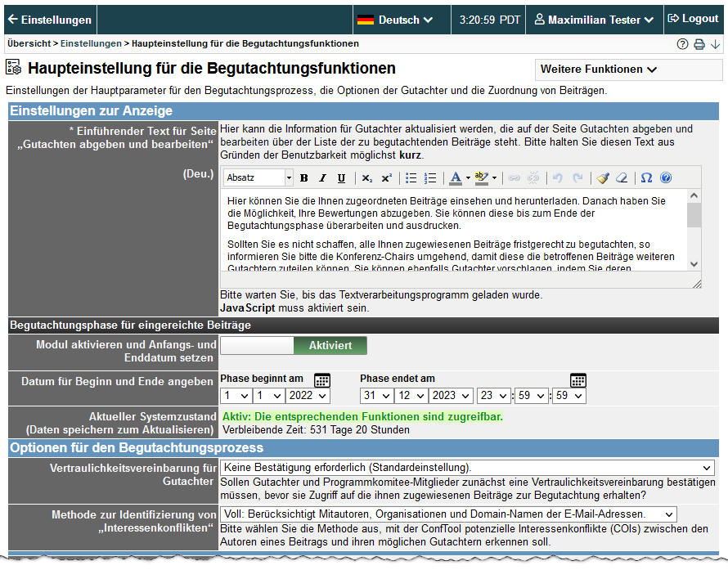This screenshot has height=570, width=728.
Task: Toggle the Aktiviert module switch
Action: [294, 345]
